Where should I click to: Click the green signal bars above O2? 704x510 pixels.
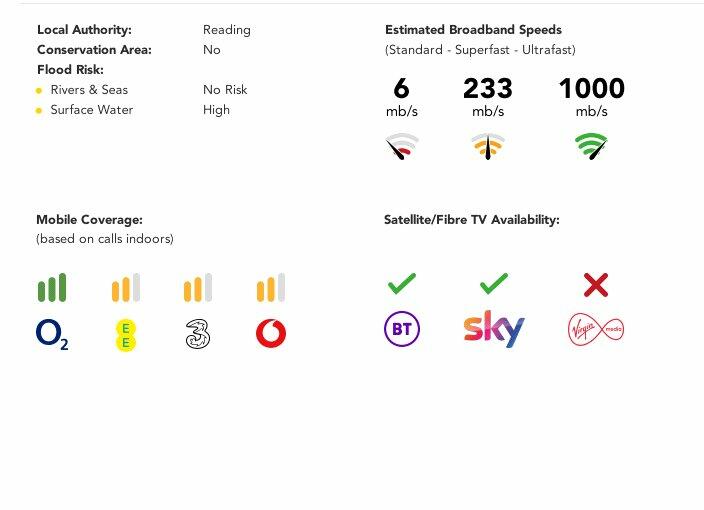[52, 288]
